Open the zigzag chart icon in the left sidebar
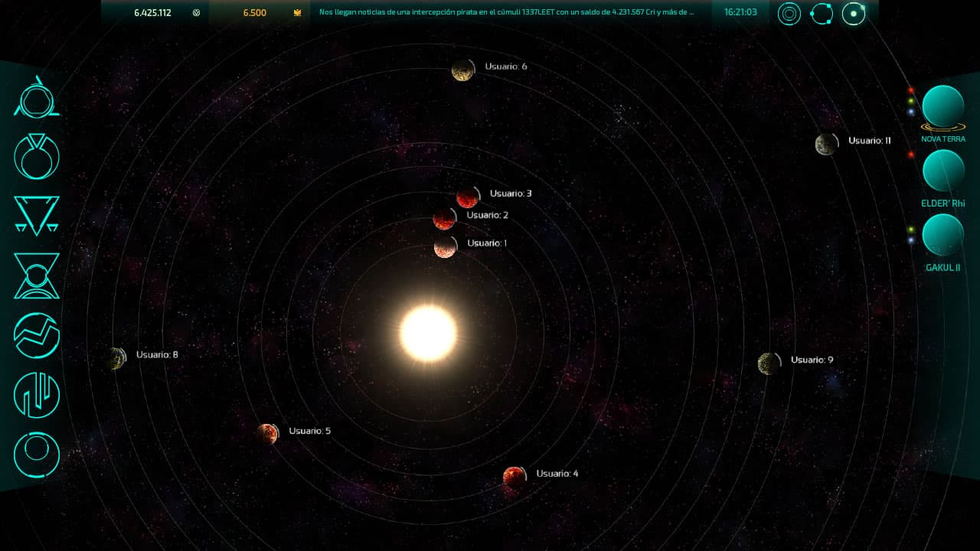Viewport: 980px width, 551px height. [36, 335]
